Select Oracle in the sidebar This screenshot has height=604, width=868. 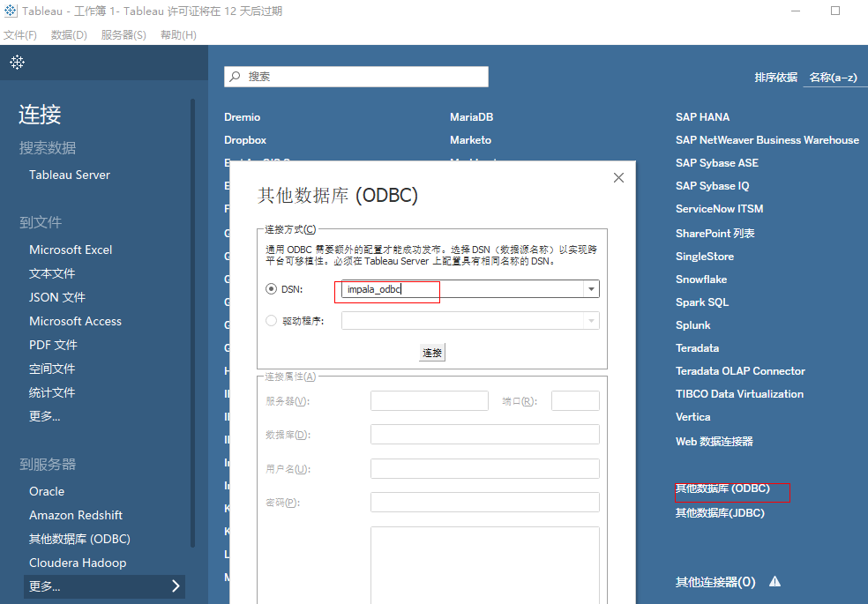pos(47,491)
